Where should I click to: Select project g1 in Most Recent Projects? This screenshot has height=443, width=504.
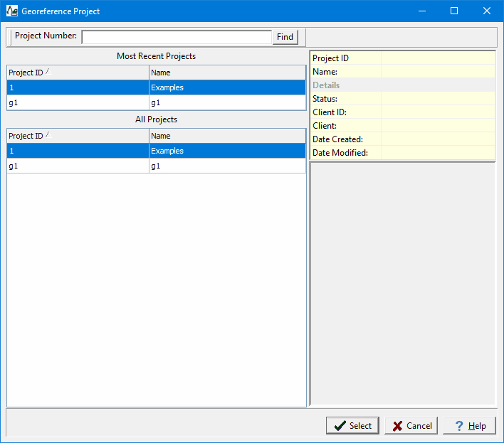pos(77,103)
